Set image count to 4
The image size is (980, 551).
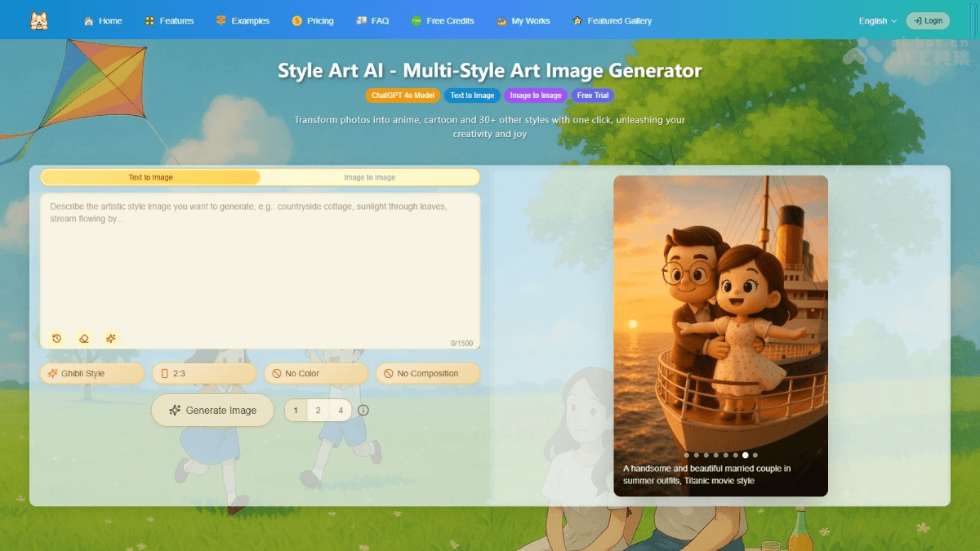(x=341, y=411)
